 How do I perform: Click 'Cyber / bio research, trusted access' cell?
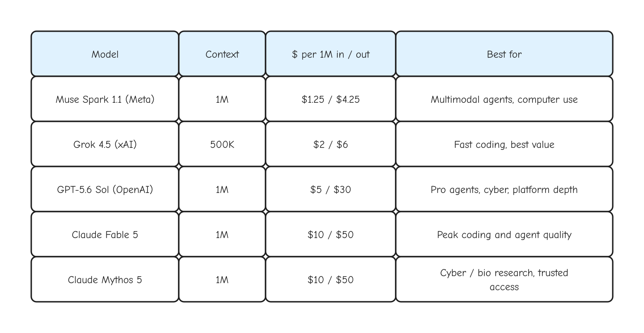[504, 279]
